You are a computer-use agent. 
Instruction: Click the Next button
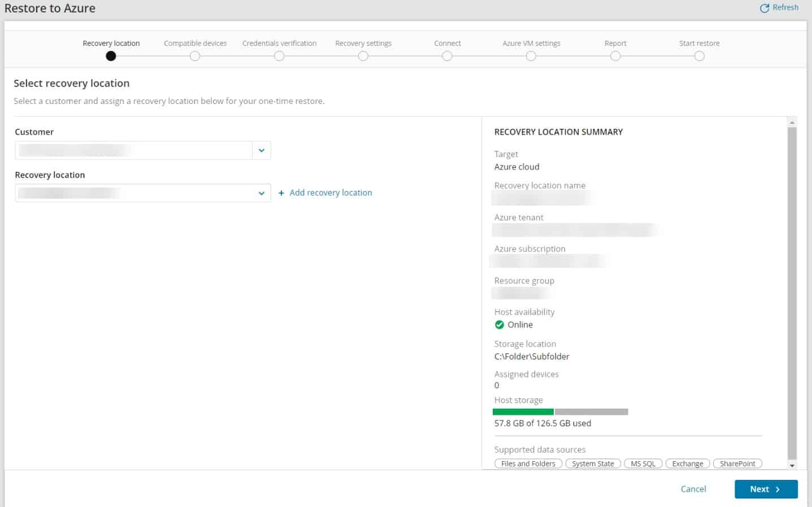[766, 489]
